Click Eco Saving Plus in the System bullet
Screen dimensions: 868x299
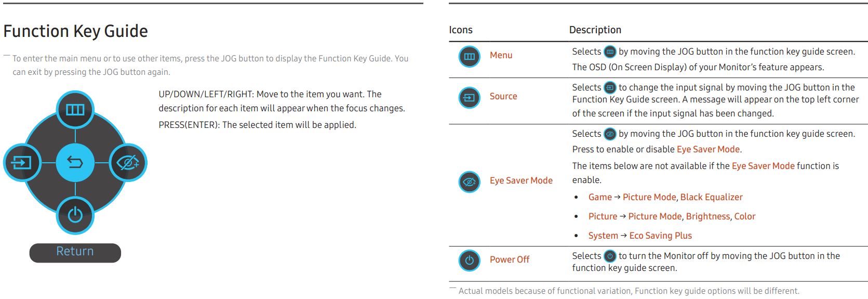click(661, 236)
